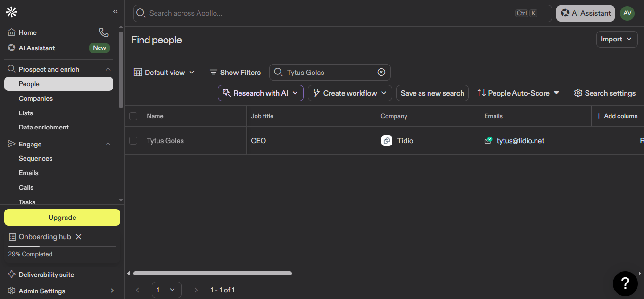This screenshot has height=299, width=644.
Task: Click the Tidio company name
Action: pyautogui.click(x=405, y=140)
